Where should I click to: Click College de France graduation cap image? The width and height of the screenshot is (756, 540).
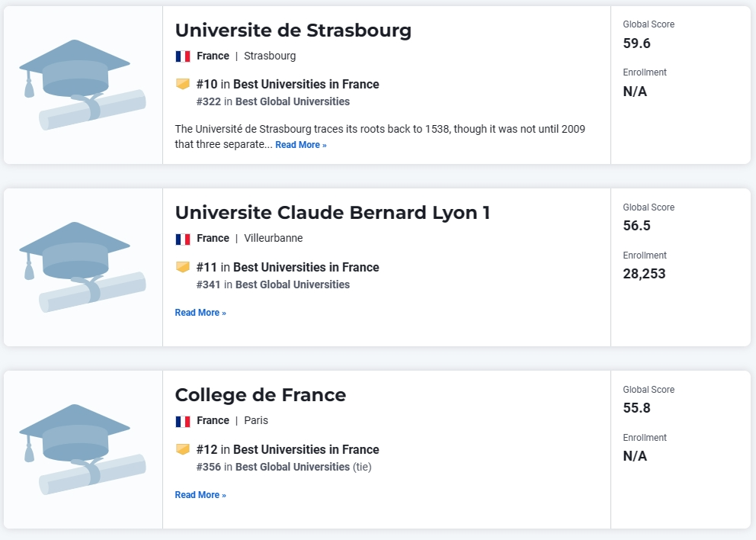coord(82,450)
